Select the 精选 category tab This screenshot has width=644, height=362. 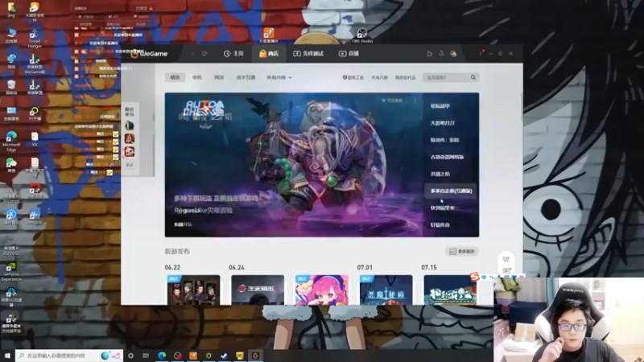[175, 77]
